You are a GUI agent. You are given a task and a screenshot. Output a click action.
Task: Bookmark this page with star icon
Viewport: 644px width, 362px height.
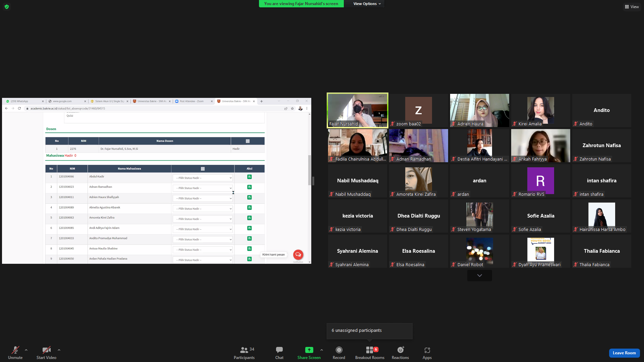(292, 108)
